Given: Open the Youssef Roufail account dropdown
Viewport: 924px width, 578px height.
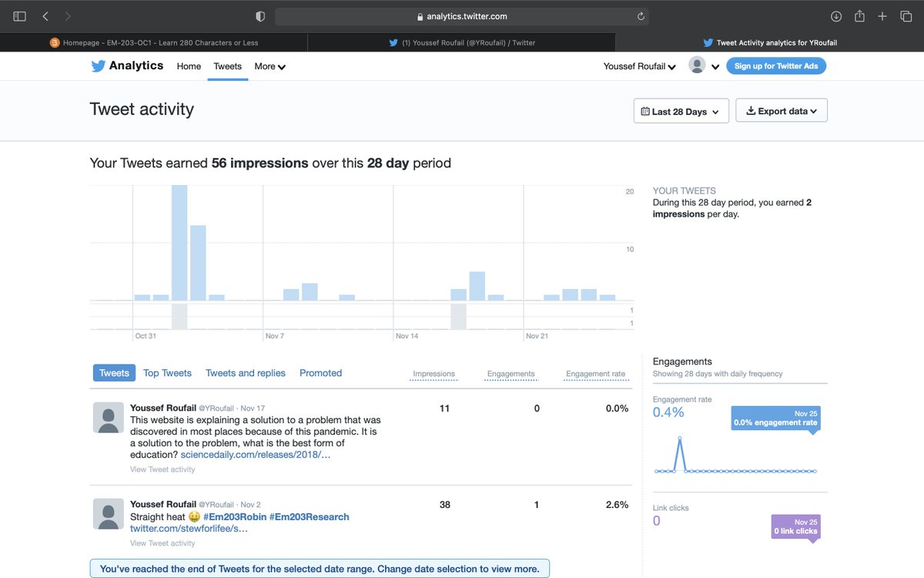Looking at the screenshot, I should point(640,66).
